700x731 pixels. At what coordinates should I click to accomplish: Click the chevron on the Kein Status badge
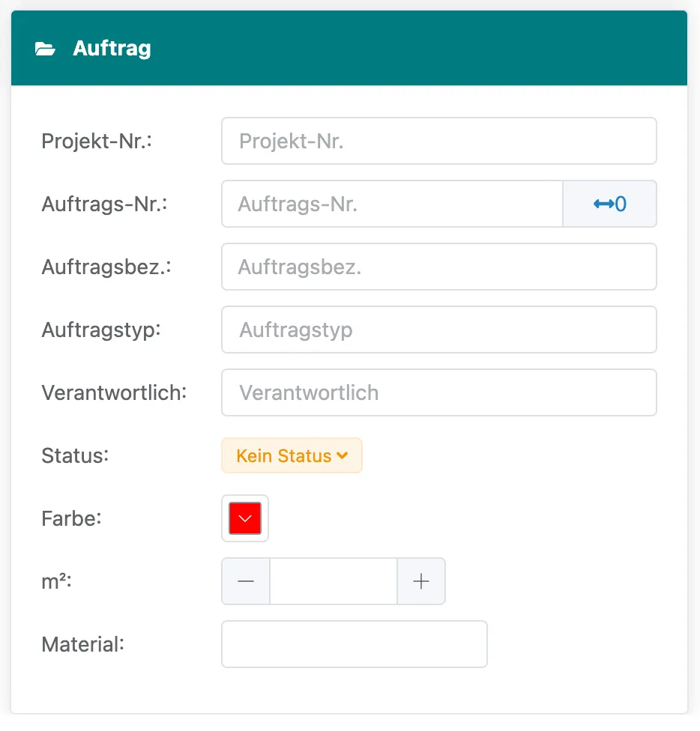coord(343,455)
